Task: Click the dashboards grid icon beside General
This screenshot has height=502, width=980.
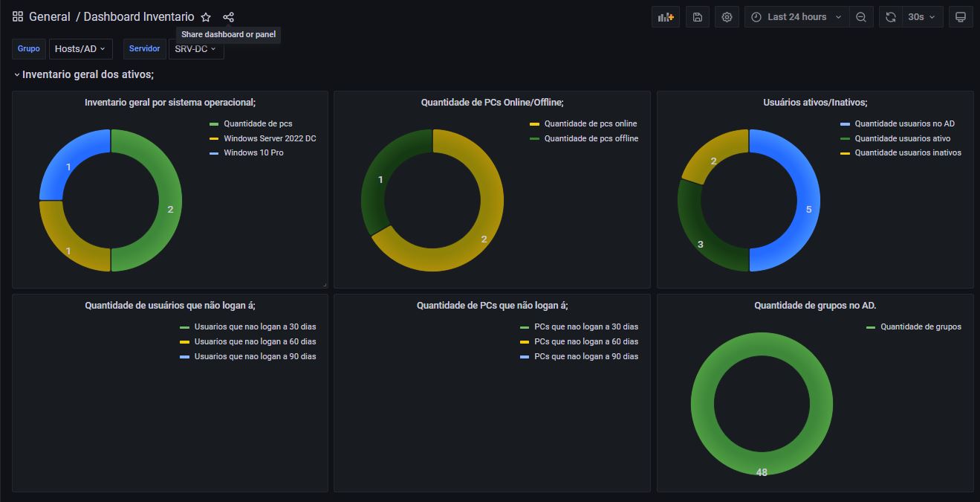Action: click(x=18, y=16)
